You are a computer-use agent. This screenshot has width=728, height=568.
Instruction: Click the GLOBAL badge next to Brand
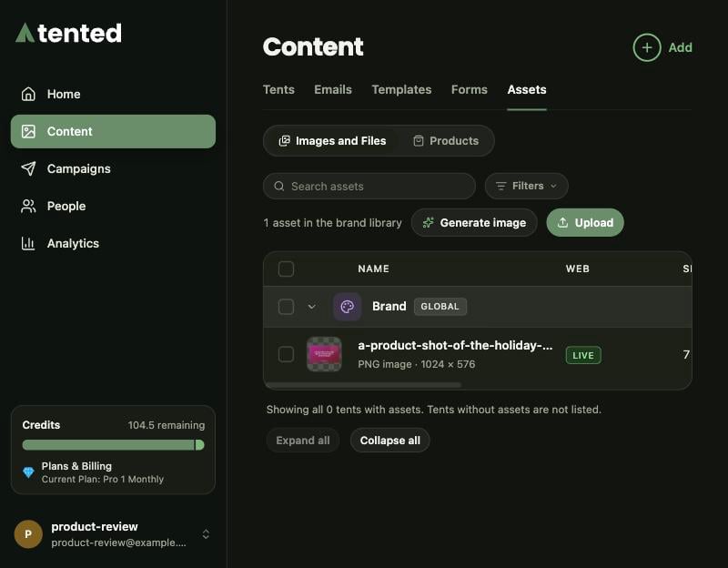[x=440, y=307]
